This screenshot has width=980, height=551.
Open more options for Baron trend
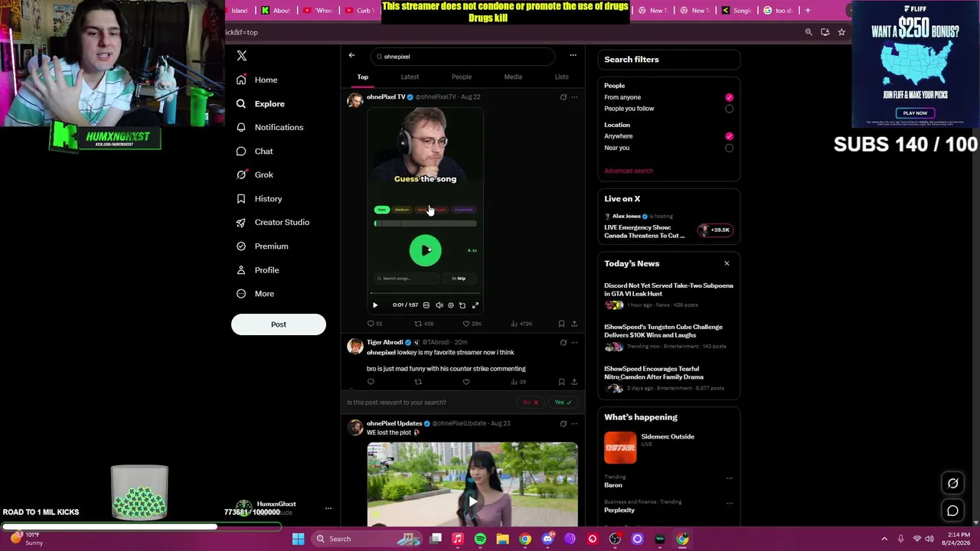[729, 478]
